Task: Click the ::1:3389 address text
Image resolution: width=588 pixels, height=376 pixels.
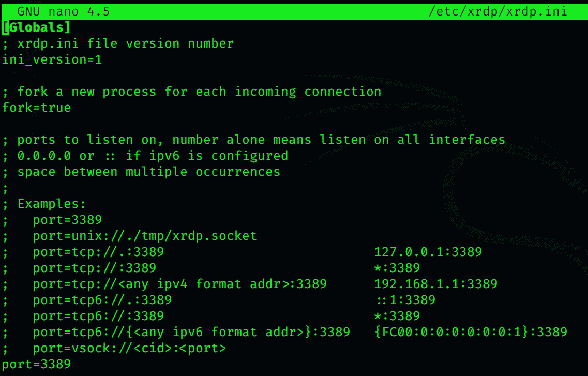Action: (x=406, y=300)
